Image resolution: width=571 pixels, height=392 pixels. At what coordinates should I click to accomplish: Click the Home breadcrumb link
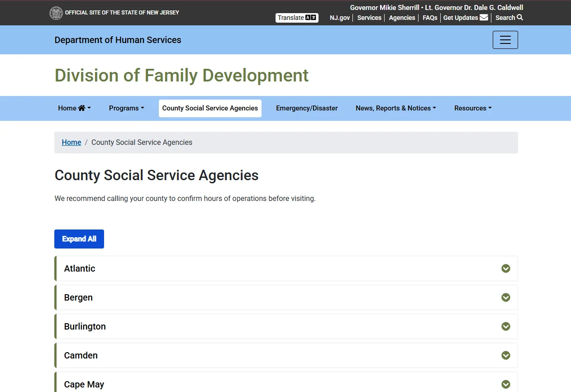(x=71, y=142)
